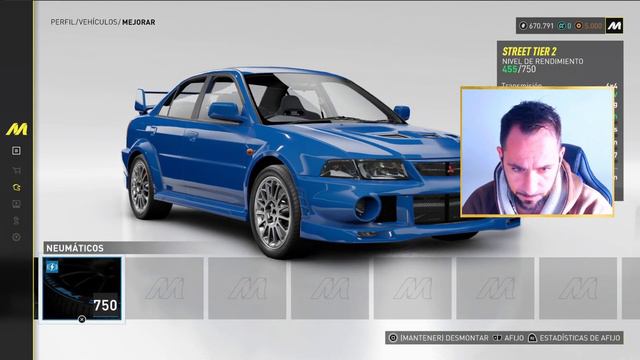Image resolution: width=640 pixels, height=360 pixels.
Task: Click the streamer webcam overlay
Action: [537, 151]
